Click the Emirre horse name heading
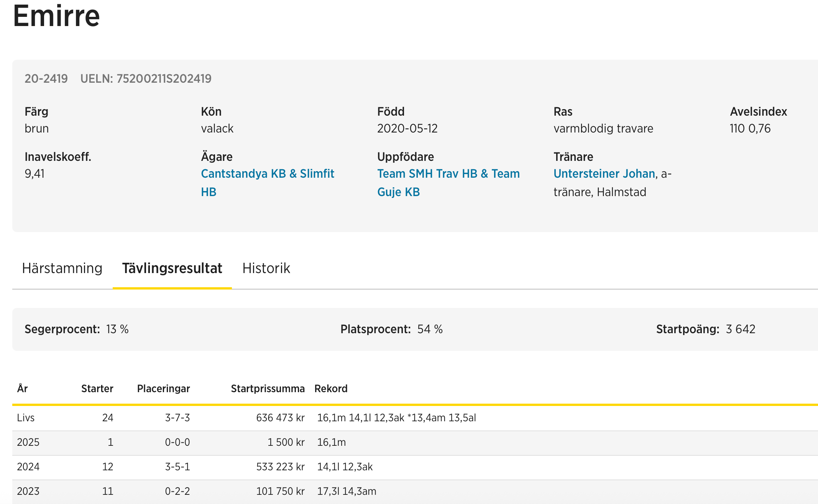The width and height of the screenshot is (818, 504). coord(56,16)
